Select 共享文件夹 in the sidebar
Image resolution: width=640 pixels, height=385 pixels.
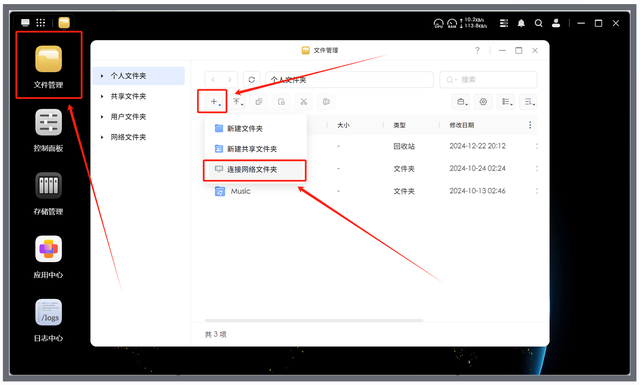coord(139,96)
